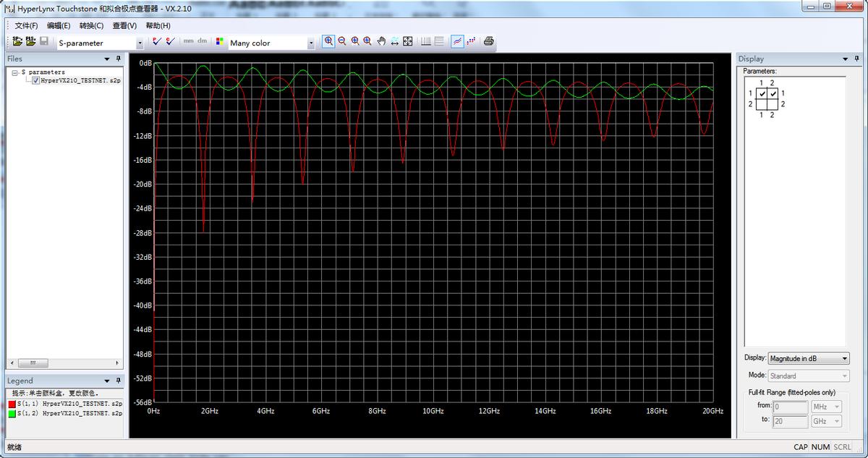This screenshot has width=868, height=458.
Task: Click the print icon in toolbar
Action: pos(489,41)
